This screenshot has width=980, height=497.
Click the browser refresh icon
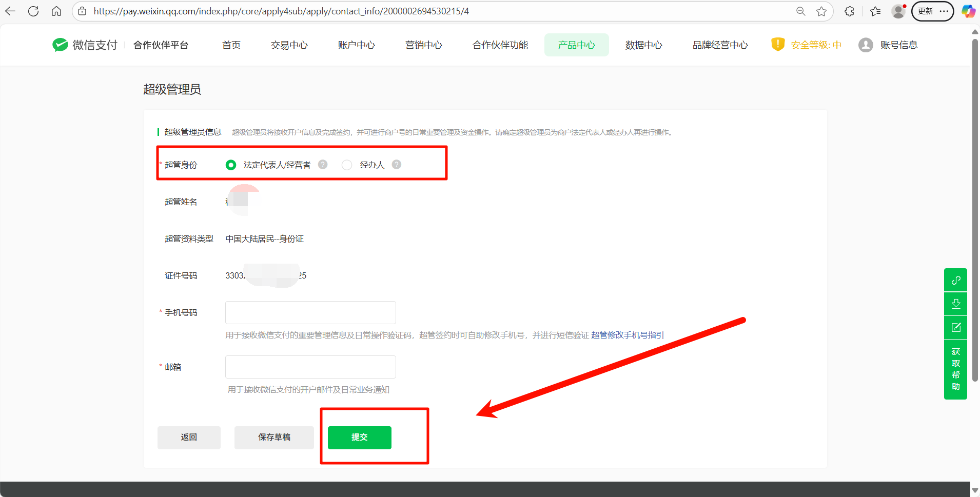click(33, 11)
